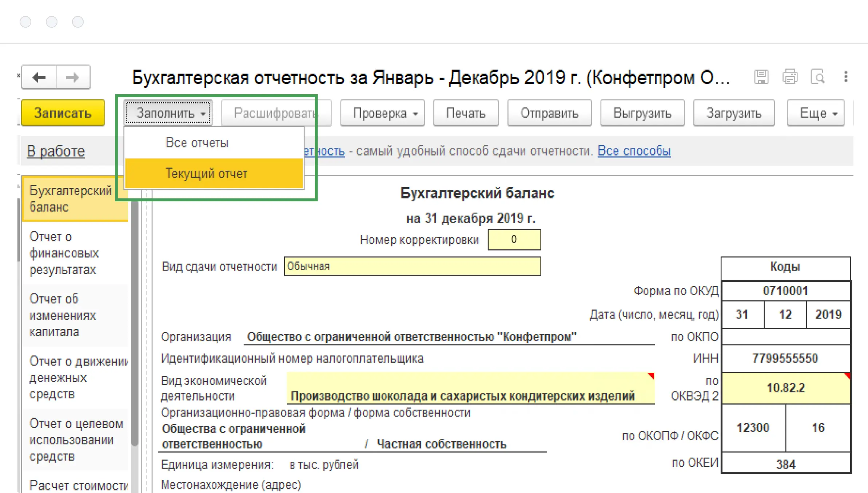This screenshot has width=868, height=493.
Task: Click the forward navigation arrow
Action: click(x=73, y=77)
